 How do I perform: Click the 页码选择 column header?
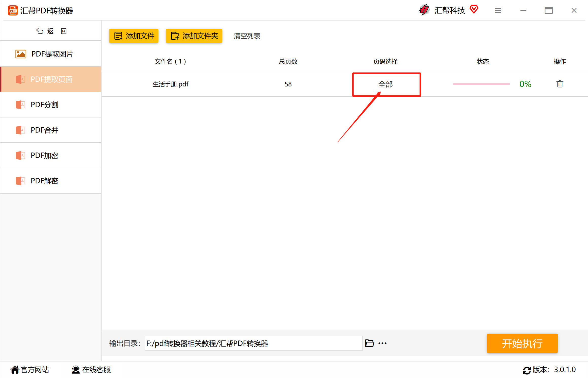(x=385, y=61)
